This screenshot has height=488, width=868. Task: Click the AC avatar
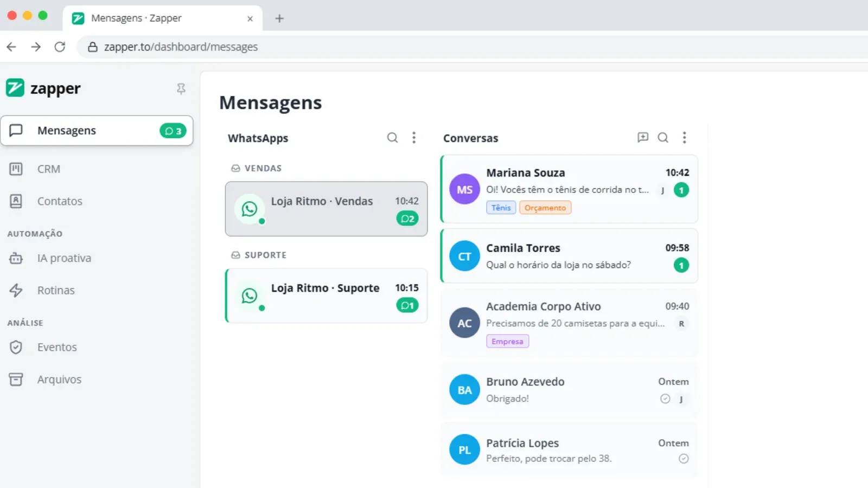click(465, 323)
